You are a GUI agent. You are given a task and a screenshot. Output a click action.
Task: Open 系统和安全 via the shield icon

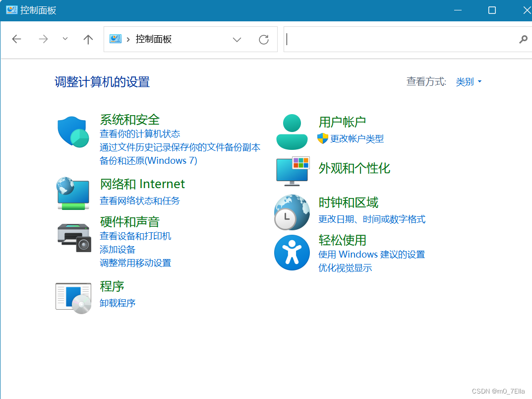(73, 133)
